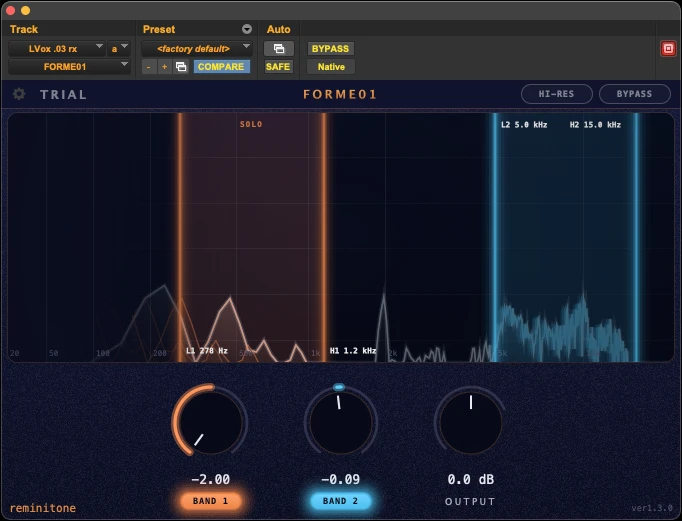
Task: Click the 0.0 dB output value
Action: pyautogui.click(x=471, y=479)
